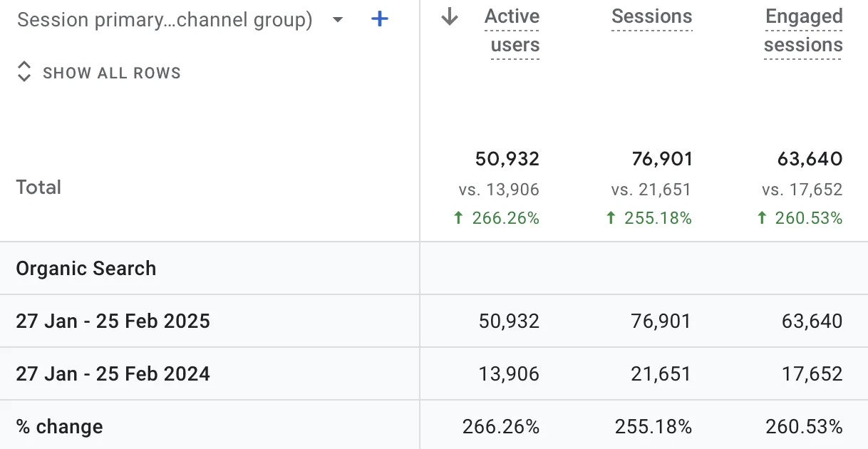Image resolution: width=868 pixels, height=449 pixels.
Task: Click green 260.53% Engaged sessions indicator
Action: point(800,218)
